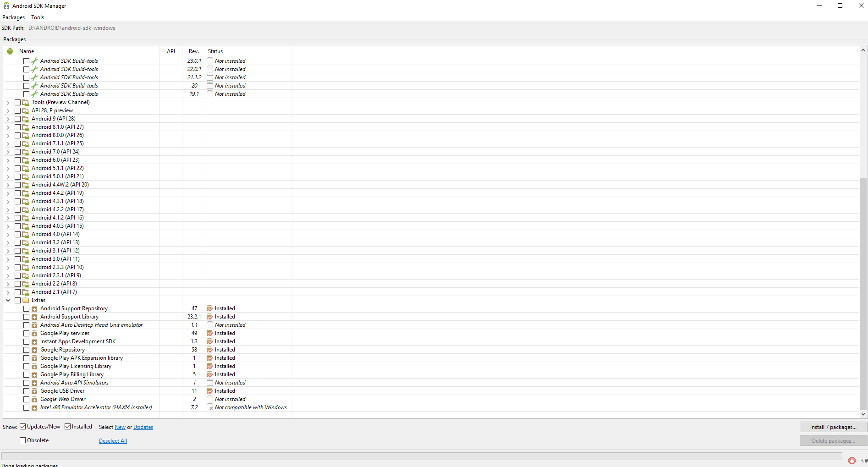The height and width of the screenshot is (467, 868).
Task: Click the Updates selection link
Action: coord(143,427)
